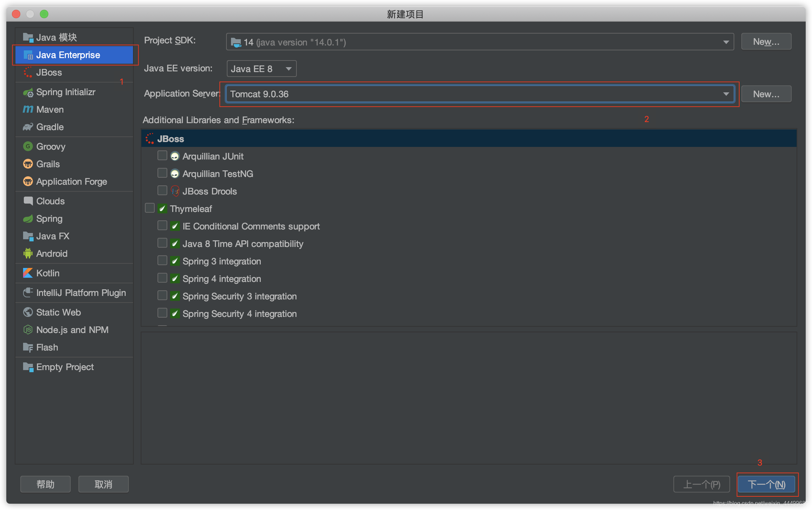Viewport: 812px width, 510px height.
Task: Click the Arquillian TestNG alien icon
Action: (175, 174)
